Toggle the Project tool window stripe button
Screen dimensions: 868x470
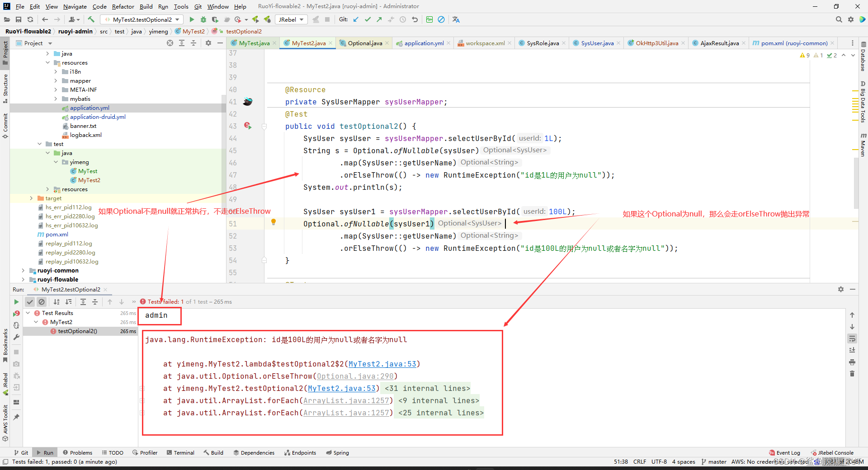(5, 53)
